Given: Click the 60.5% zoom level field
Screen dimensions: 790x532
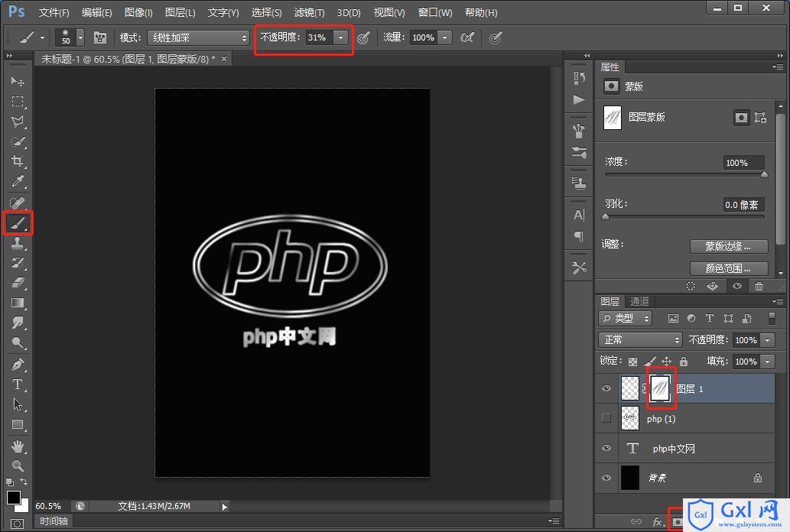Looking at the screenshot, I should tap(49, 506).
